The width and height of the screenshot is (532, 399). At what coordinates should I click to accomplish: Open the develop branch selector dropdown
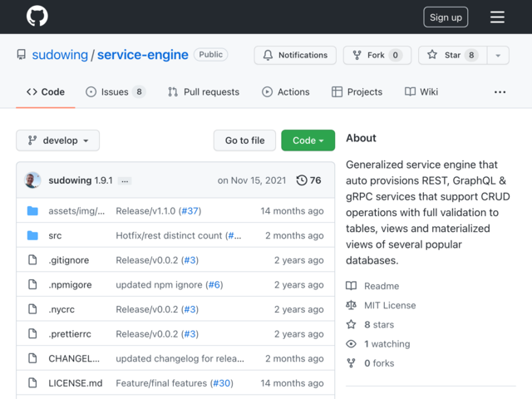[x=57, y=140]
